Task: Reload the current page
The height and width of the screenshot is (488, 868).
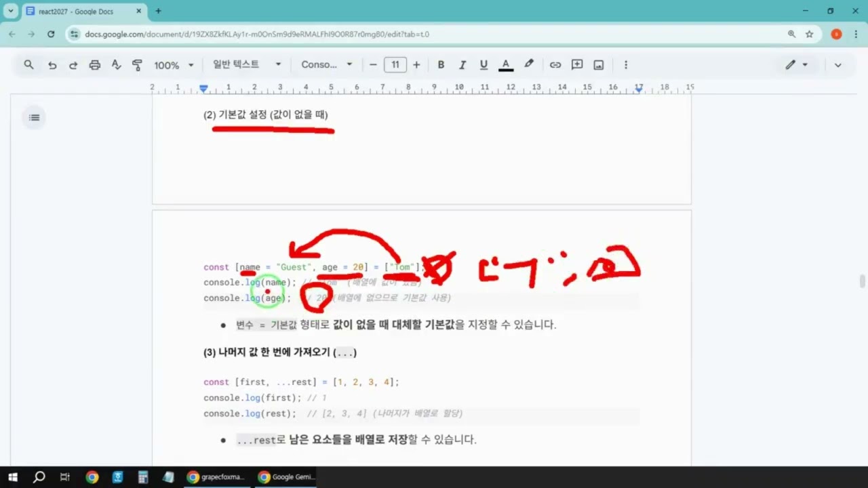Action: coord(51,34)
